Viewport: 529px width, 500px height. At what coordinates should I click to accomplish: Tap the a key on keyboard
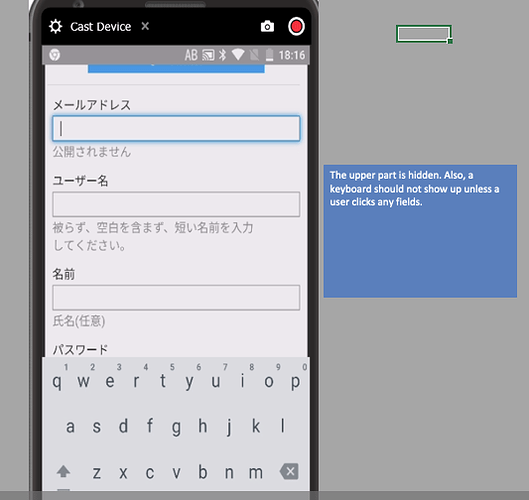pyautogui.click(x=70, y=426)
